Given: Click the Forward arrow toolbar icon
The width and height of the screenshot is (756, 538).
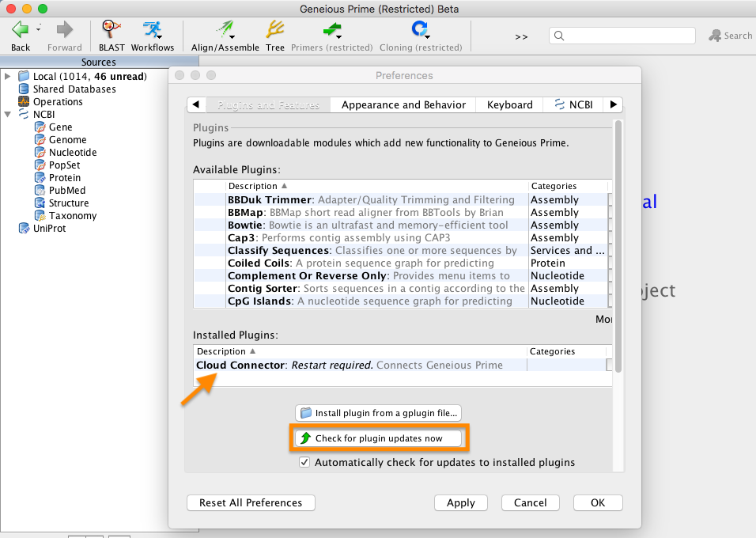Looking at the screenshot, I should click(x=65, y=30).
